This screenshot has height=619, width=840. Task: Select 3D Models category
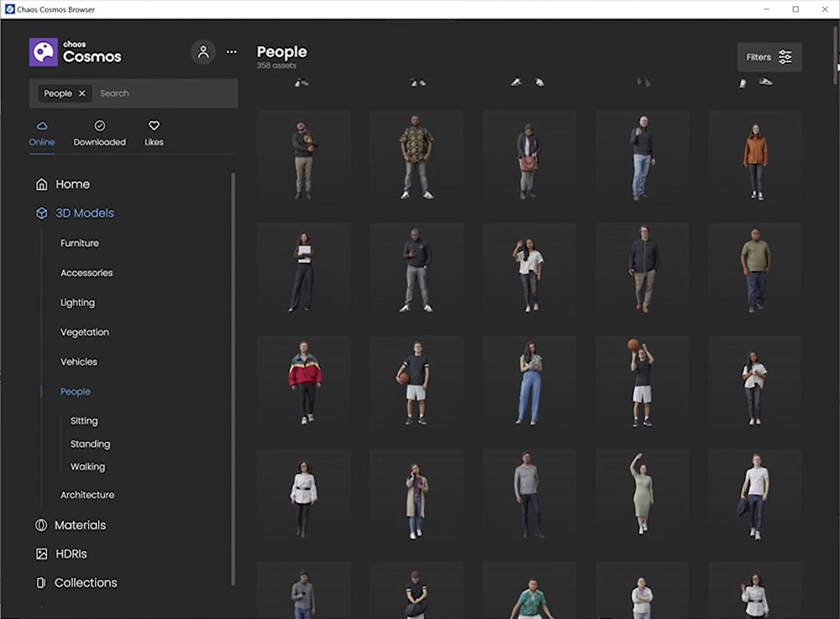75,213
